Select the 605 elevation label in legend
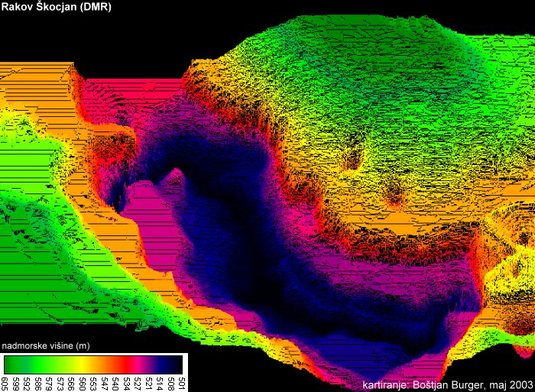This screenshot has width=535, height=392. tap(5, 383)
